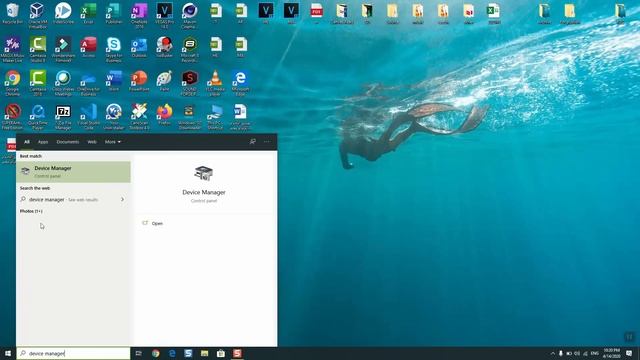Open Microsoft Edge desktop shortcut
This screenshot has height=360, width=640.
pos(240,83)
